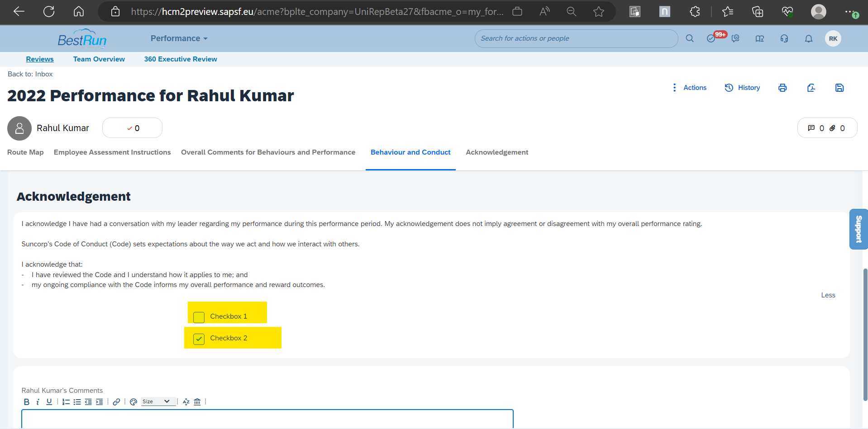
Task: Click Rahul Kumar's profile picture
Action: point(19,128)
